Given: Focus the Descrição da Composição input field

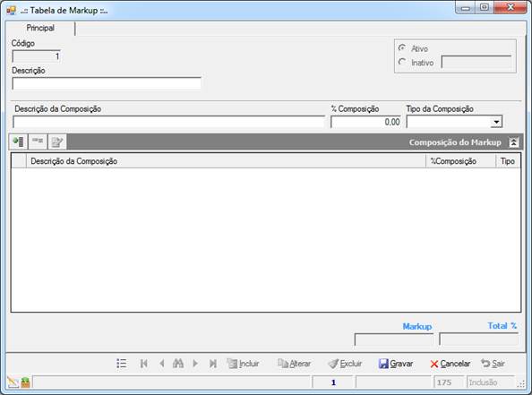Looking at the screenshot, I should [x=168, y=122].
